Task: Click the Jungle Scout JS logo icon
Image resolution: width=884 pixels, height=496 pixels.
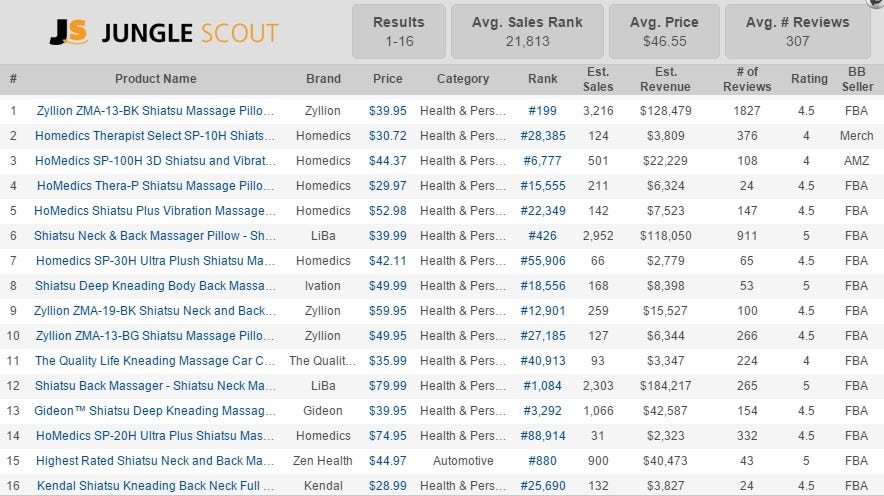Action: point(70,32)
